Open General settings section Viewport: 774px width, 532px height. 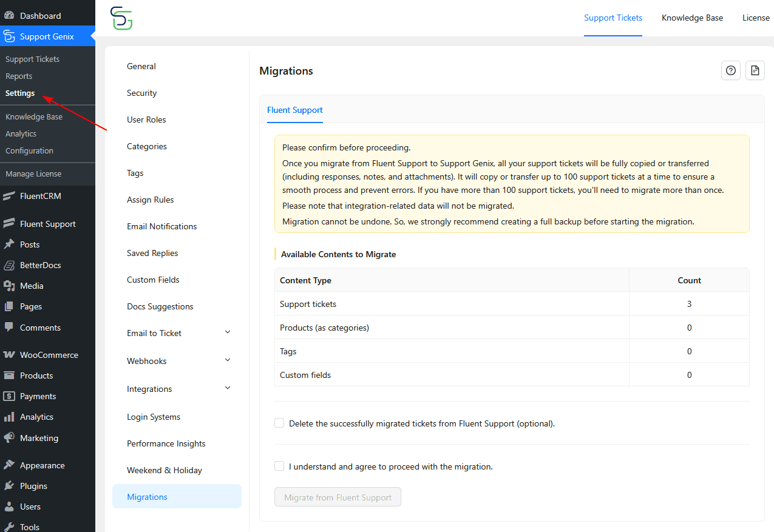coord(177,66)
